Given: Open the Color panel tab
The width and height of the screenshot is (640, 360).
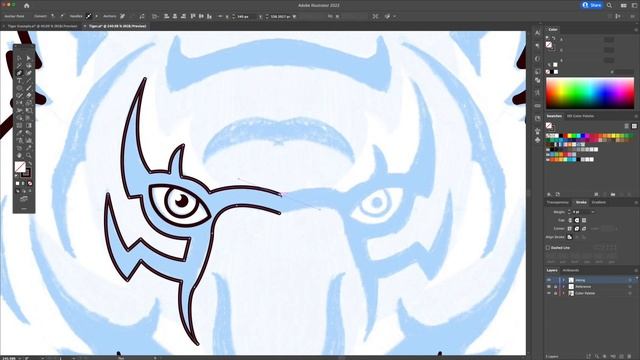Looking at the screenshot, I should (553, 30).
